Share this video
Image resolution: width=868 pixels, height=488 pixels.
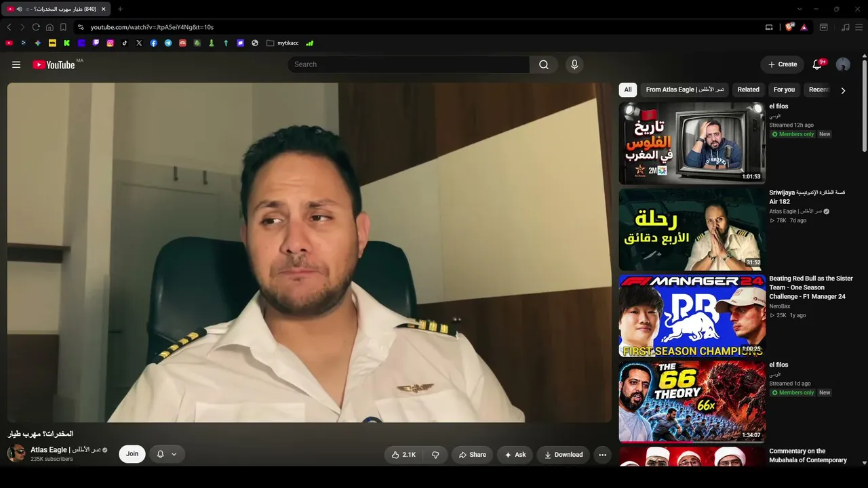[472, 455]
